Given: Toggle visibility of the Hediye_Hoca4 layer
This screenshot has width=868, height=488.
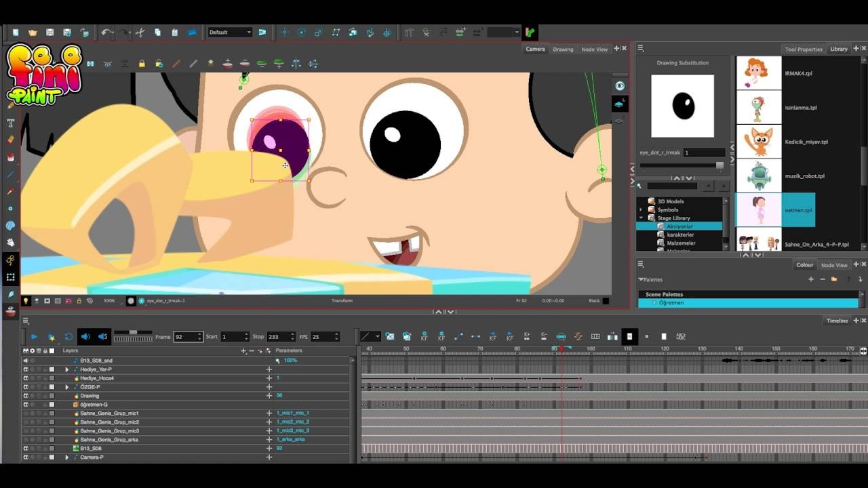Looking at the screenshot, I should [26, 378].
